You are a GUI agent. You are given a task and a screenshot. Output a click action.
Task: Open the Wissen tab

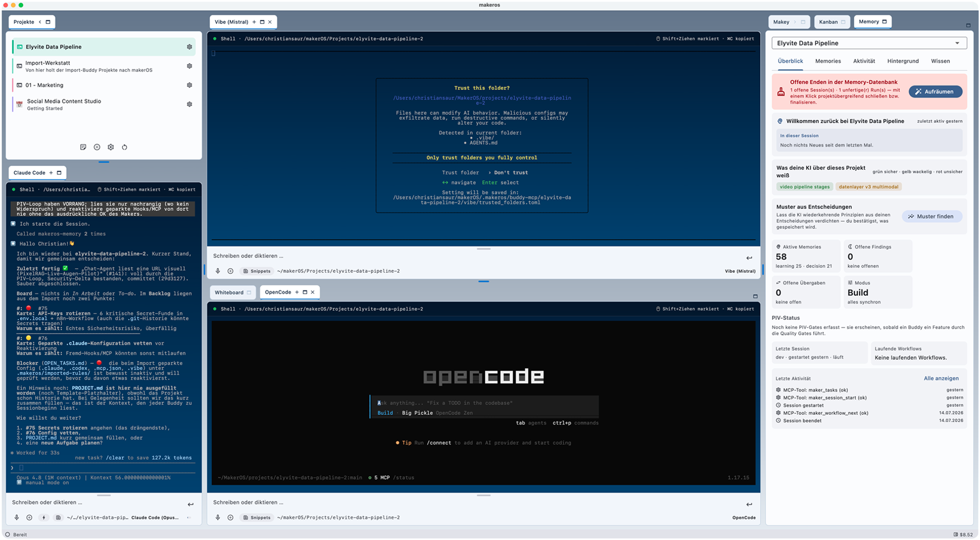(940, 61)
